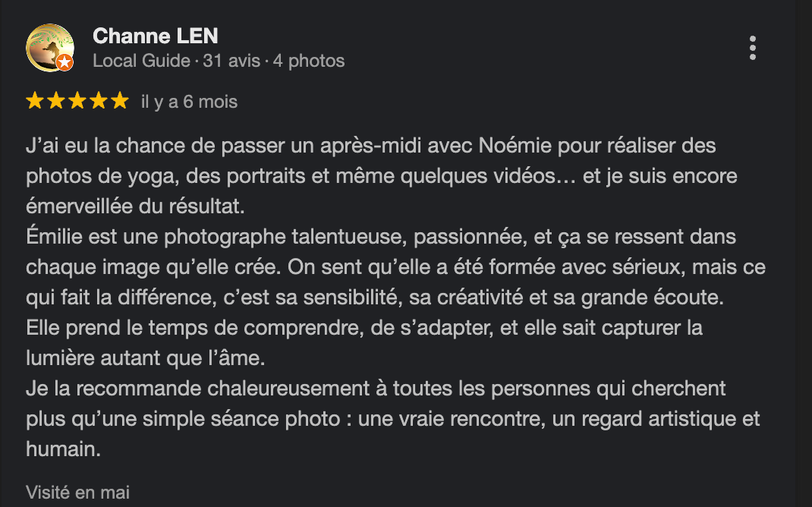812x507 pixels.
Task: Click the first rating star
Action: (34, 101)
